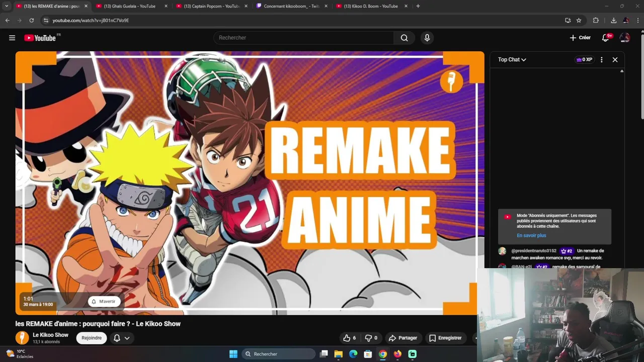Open the browser extensions puzzle icon
Image resolution: width=644 pixels, height=362 pixels.
(x=596, y=21)
